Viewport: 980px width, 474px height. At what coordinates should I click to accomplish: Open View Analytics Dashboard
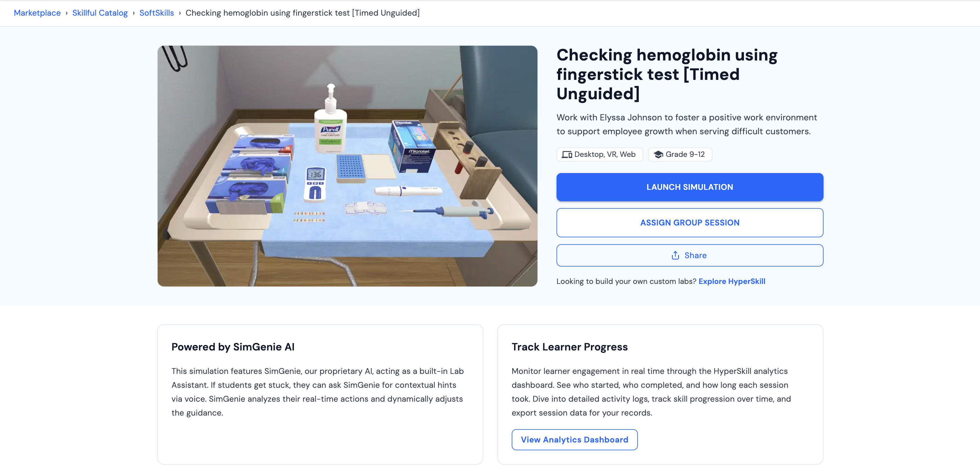click(x=574, y=440)
